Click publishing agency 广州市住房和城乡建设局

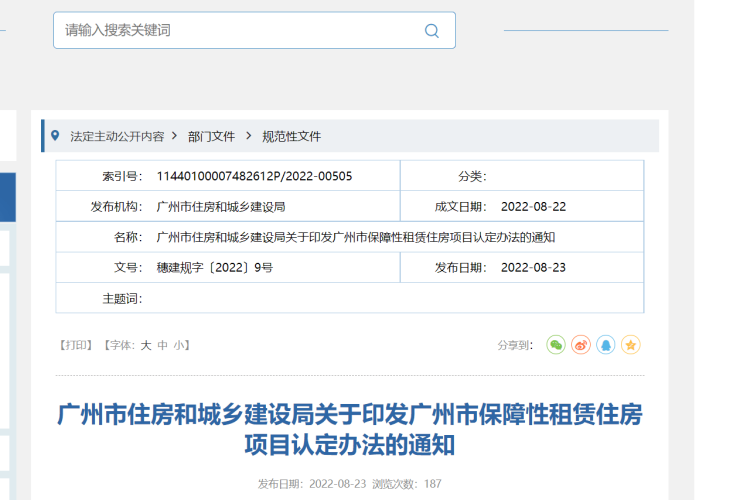221,207
